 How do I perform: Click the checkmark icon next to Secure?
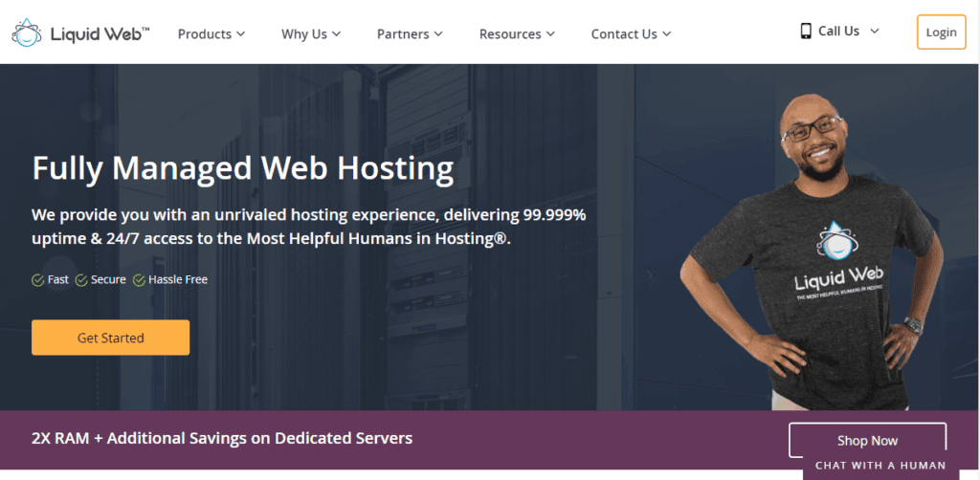coord(81,280)
